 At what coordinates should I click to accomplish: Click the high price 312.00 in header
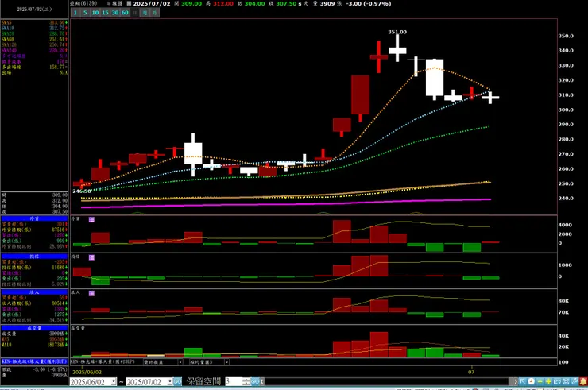(x=223, y=3)
